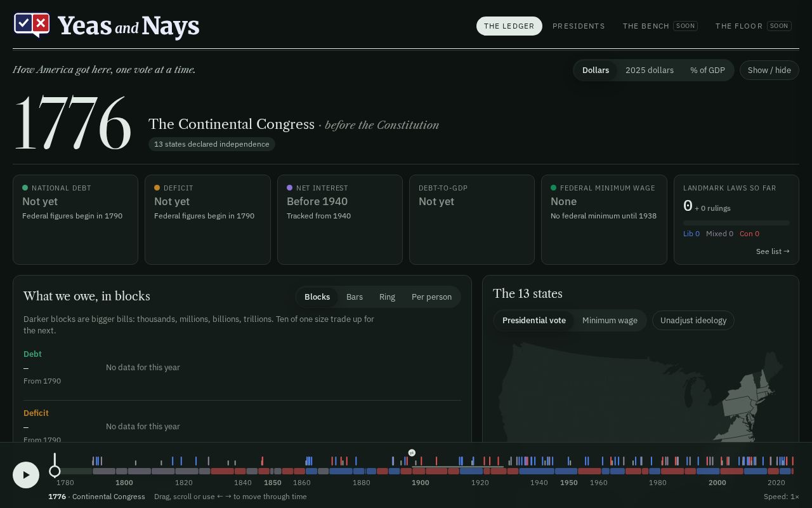Click the Show / hide button

[769, 70]
